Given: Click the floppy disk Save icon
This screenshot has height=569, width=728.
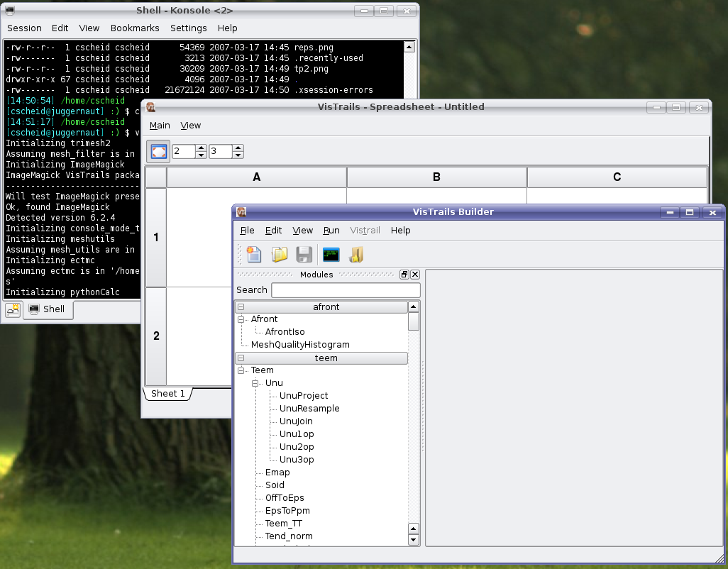Looking at the screenshot, I should [304, 254].
